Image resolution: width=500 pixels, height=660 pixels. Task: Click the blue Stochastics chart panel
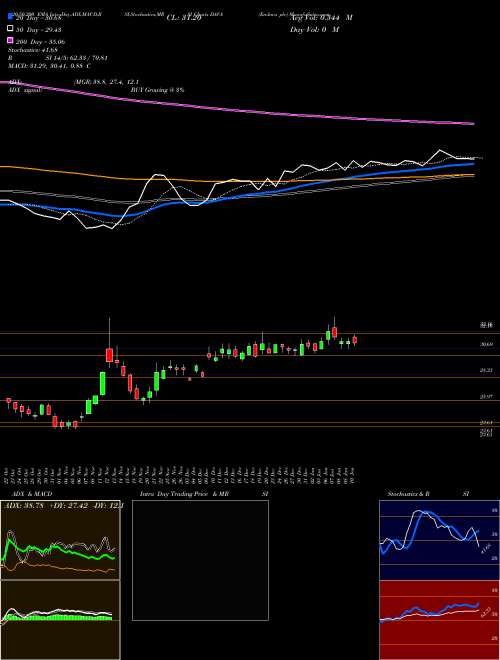click(439, 540)
